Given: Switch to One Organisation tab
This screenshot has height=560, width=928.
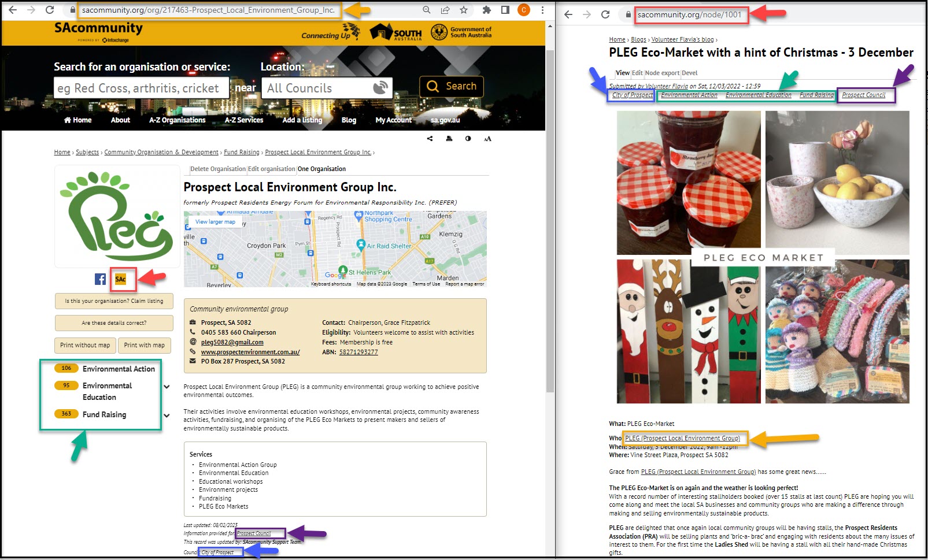Looking at the screenshot, I should tap(321, 169).
